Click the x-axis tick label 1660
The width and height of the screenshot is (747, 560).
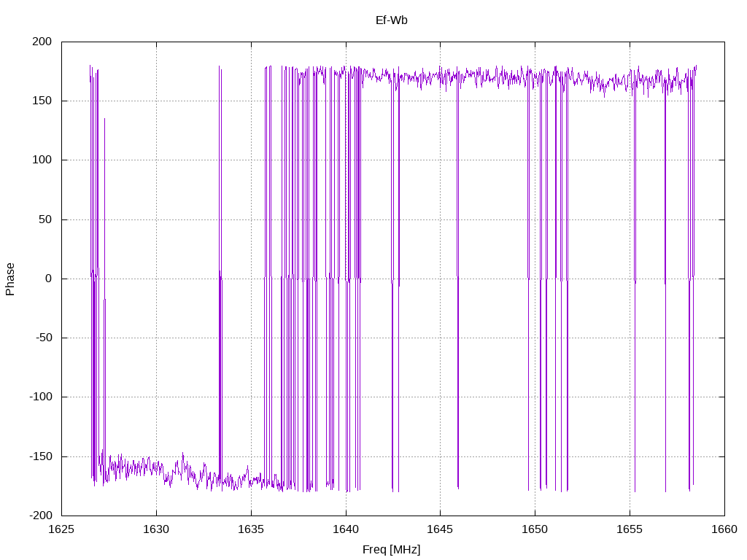(x=724, y=529)
